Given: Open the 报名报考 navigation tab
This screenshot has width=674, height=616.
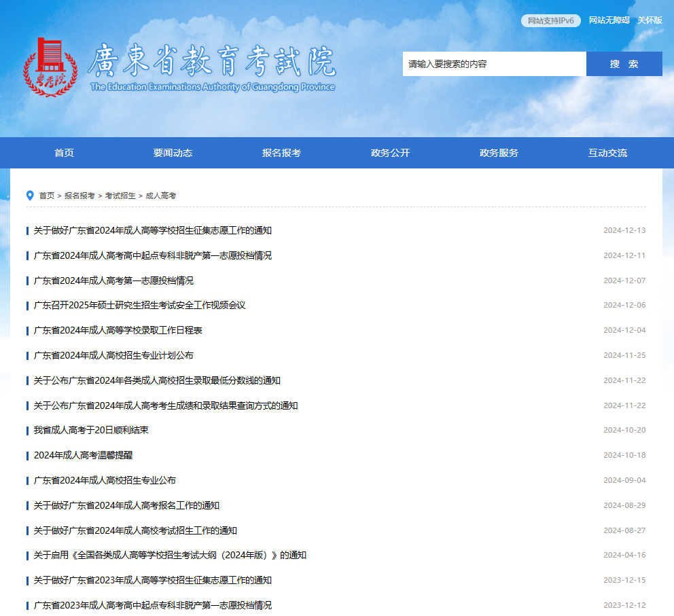Looking at the screenshot, I should (x=281, y=153).
